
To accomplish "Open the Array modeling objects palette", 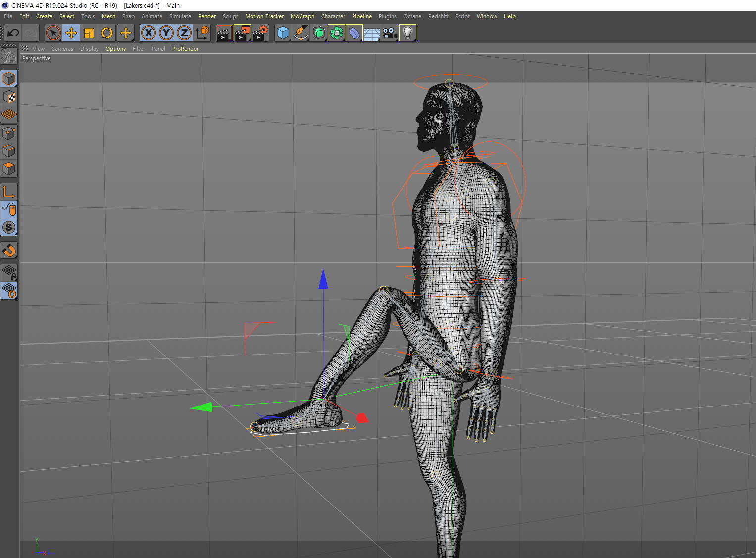I will click(x=336, y=33).
